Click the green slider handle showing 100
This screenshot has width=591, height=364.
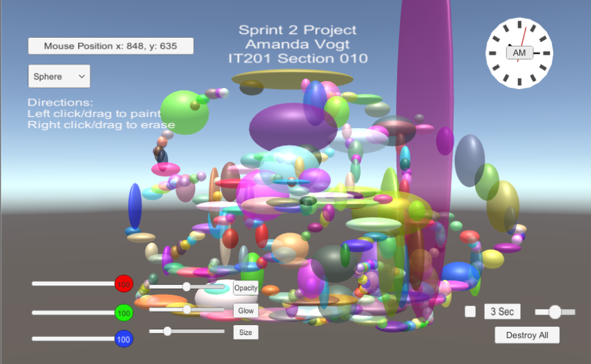123,313
